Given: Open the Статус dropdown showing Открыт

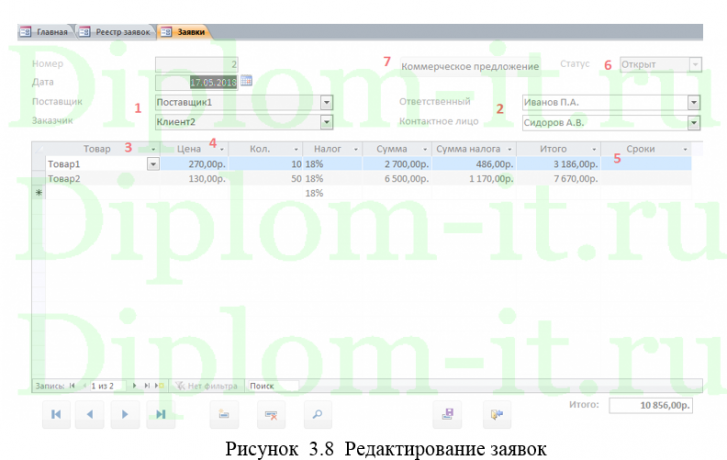Looking at the screenshot, I should [x=695, y=64].
